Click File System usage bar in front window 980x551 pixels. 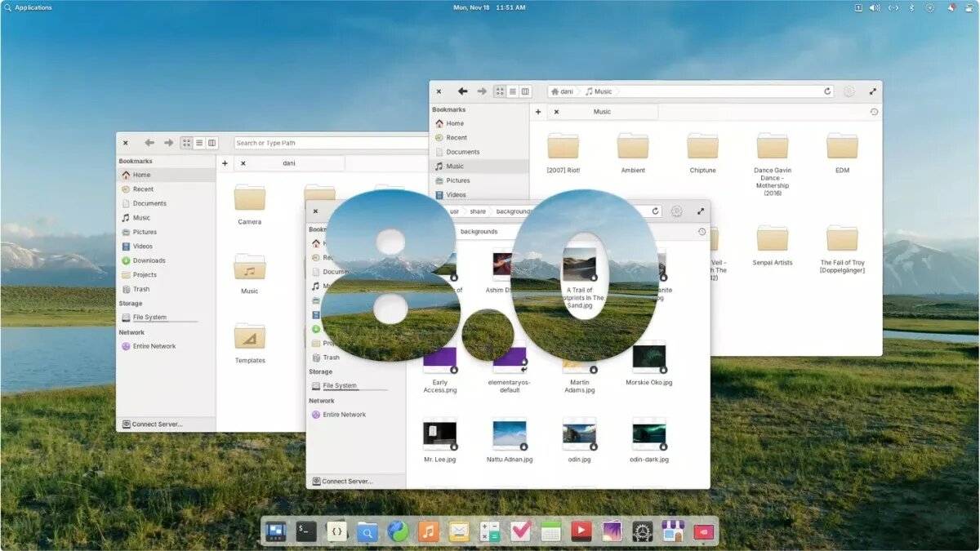tap(355, 390)
